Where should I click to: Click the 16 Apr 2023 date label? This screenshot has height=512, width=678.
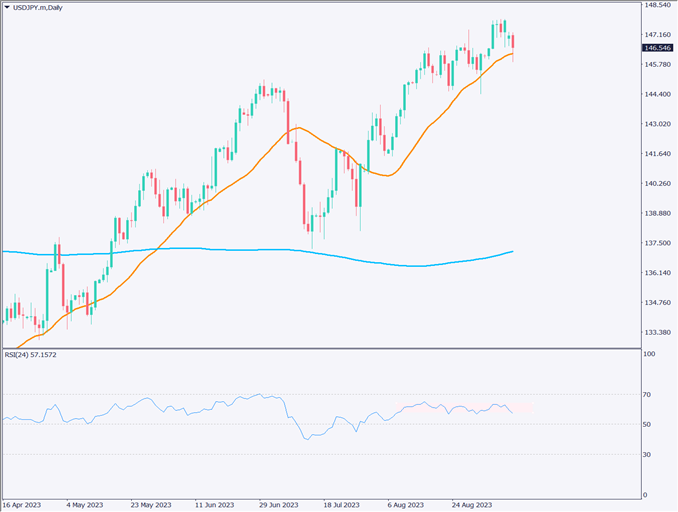[23, 505]
